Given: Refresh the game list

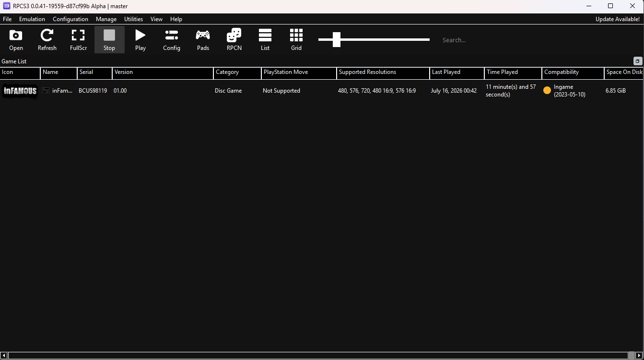Looking at the screenshot, I should coord(47,39).
